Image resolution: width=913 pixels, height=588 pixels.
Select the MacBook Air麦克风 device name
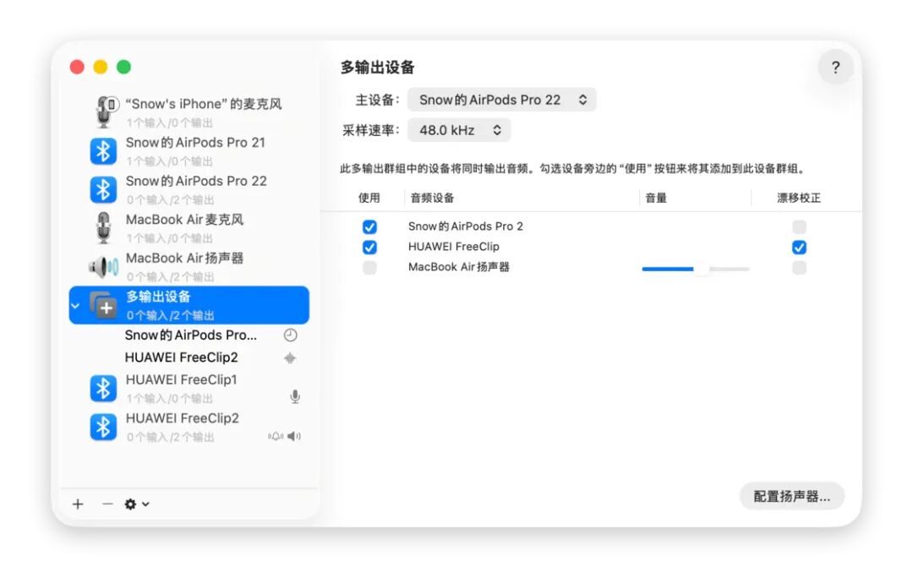[x=184, y=220]
